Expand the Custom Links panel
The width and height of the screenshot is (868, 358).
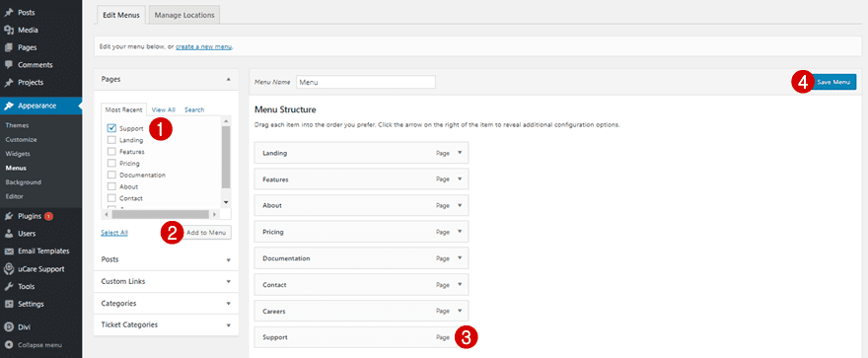pos(166,281)
